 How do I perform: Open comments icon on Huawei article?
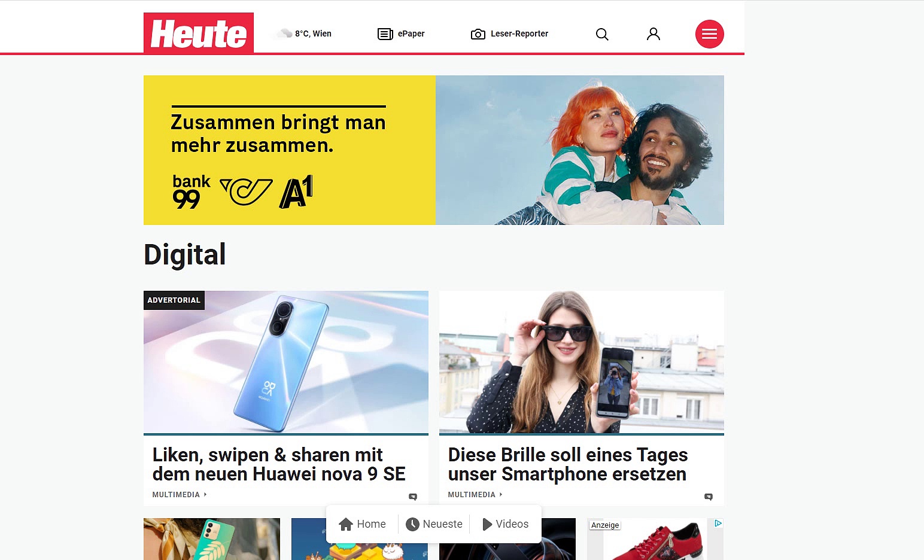pyautogui.click(x=413, y=497)
